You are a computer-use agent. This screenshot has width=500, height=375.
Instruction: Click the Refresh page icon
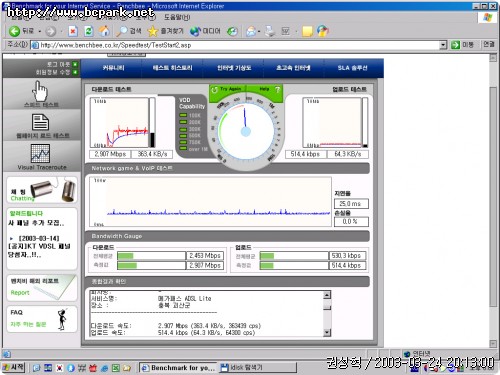coord(89,31)
